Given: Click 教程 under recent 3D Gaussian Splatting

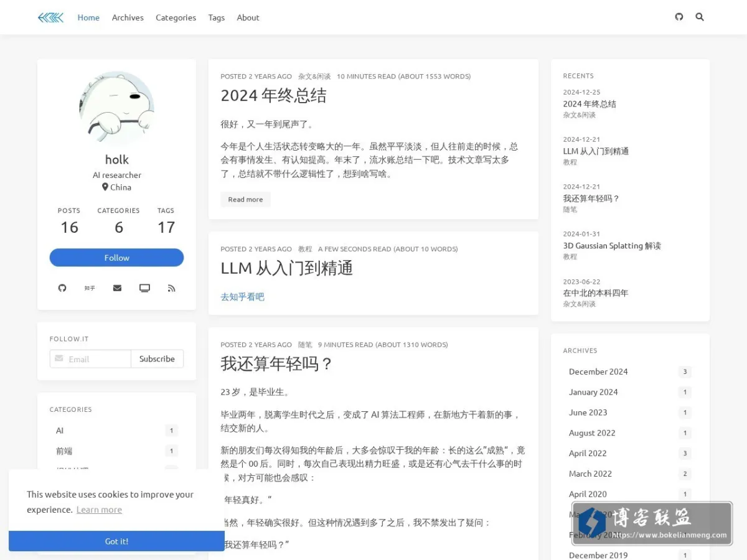Looking at the screenshot, I should (570, 257).
